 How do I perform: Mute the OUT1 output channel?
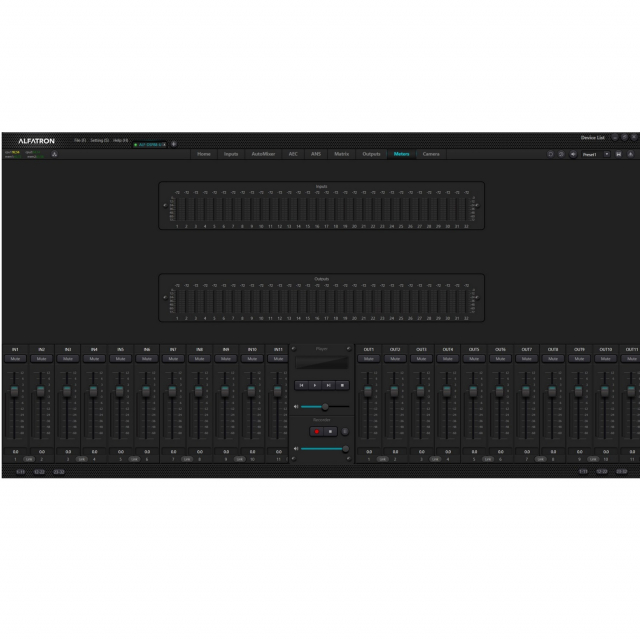click(x=368, y=358)
